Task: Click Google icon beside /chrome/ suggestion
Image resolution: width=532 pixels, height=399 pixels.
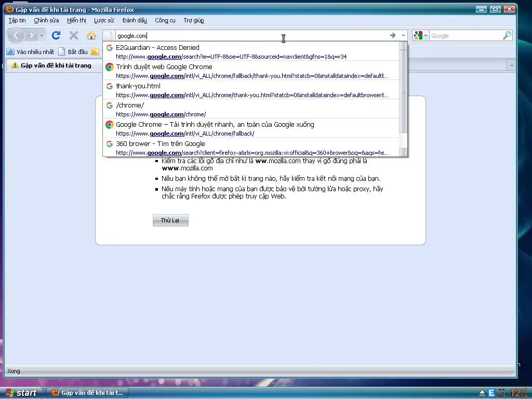Action: point(109,105)
